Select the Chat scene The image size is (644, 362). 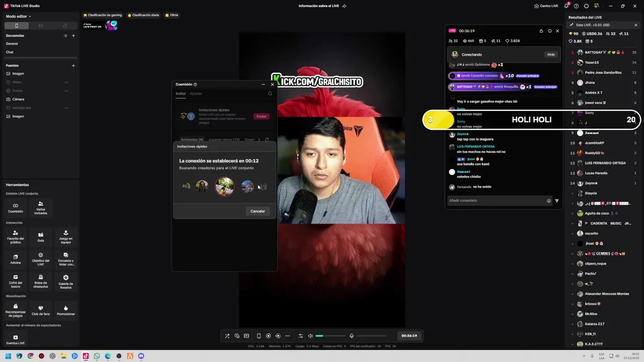tap(40, 52)
